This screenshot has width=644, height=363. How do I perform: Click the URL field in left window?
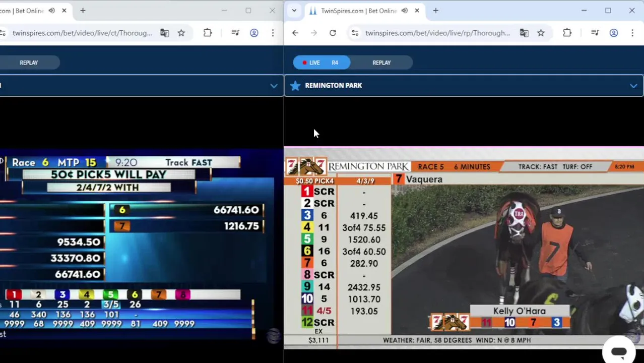[82, 33]
